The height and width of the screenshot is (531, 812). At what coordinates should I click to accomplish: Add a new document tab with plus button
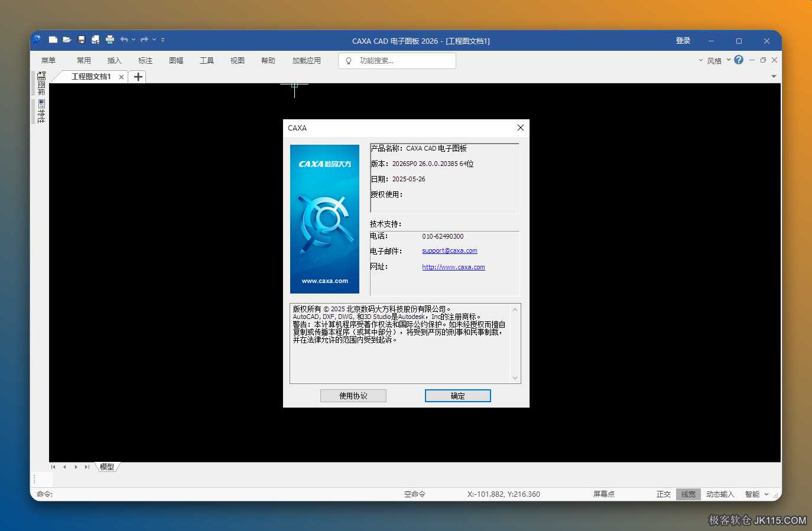click(138, 77)
